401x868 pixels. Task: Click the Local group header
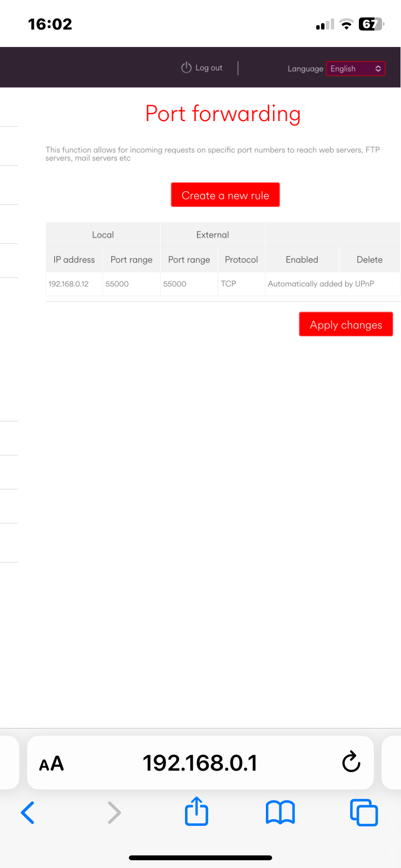point(103,234)
